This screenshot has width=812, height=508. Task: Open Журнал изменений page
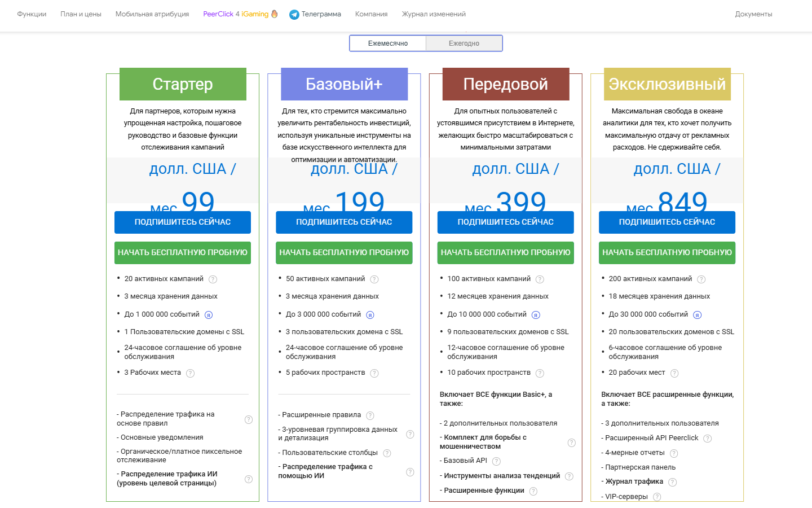(434, 14)
